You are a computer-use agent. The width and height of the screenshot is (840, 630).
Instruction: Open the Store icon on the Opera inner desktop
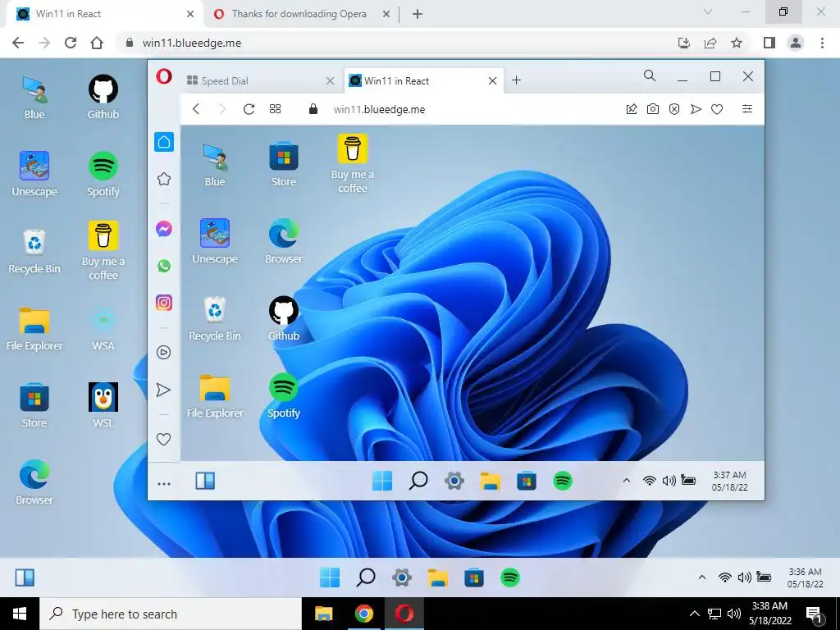click(283, 164)
